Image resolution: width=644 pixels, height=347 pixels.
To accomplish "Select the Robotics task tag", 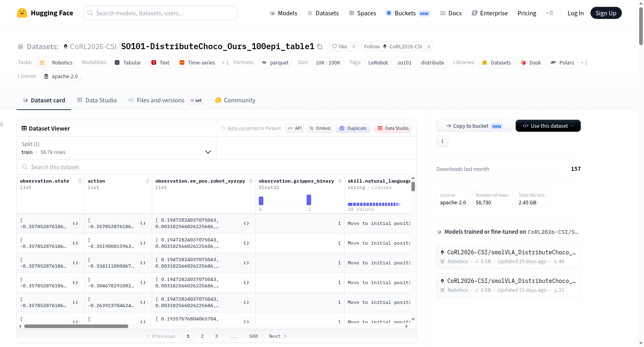I will click(x=56, y=62).
